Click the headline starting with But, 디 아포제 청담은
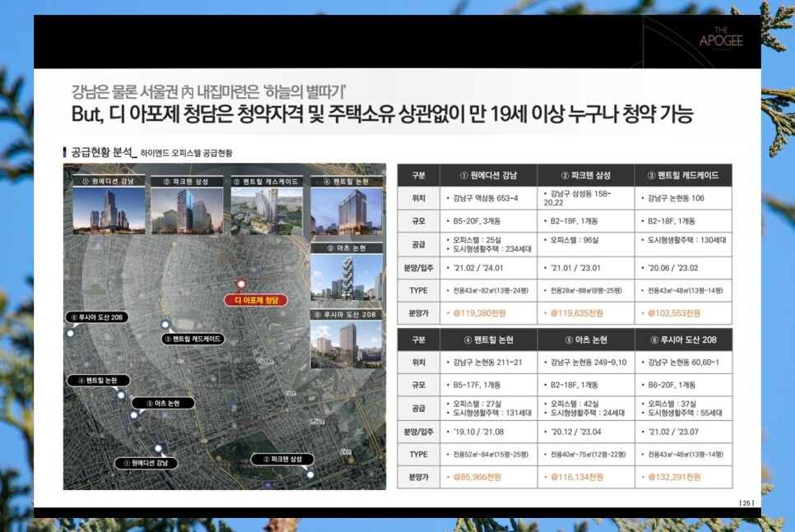Viewport: 795px width, 532px height. 383,114
